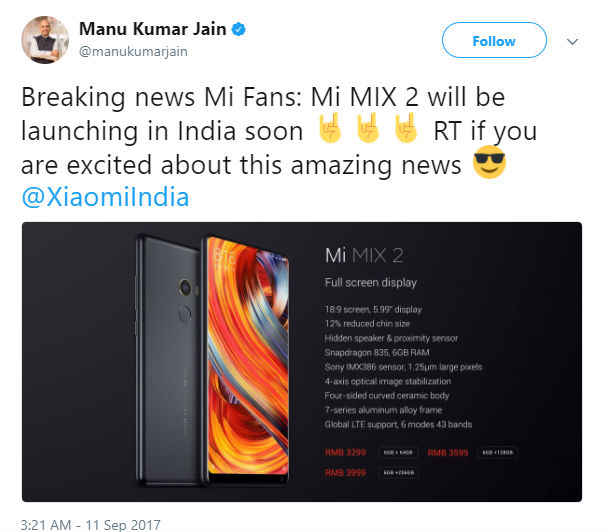Expand the tweet options chevron

tap(572, 41)
